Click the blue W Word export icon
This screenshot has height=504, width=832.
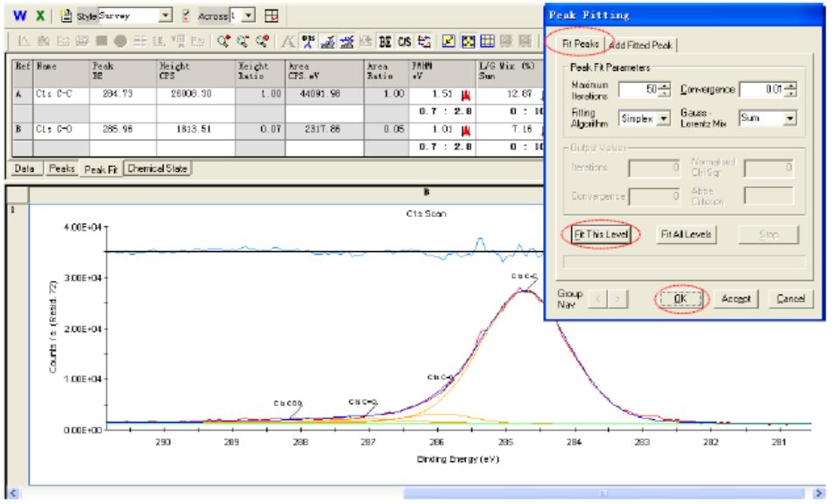(x=18, y=15)
